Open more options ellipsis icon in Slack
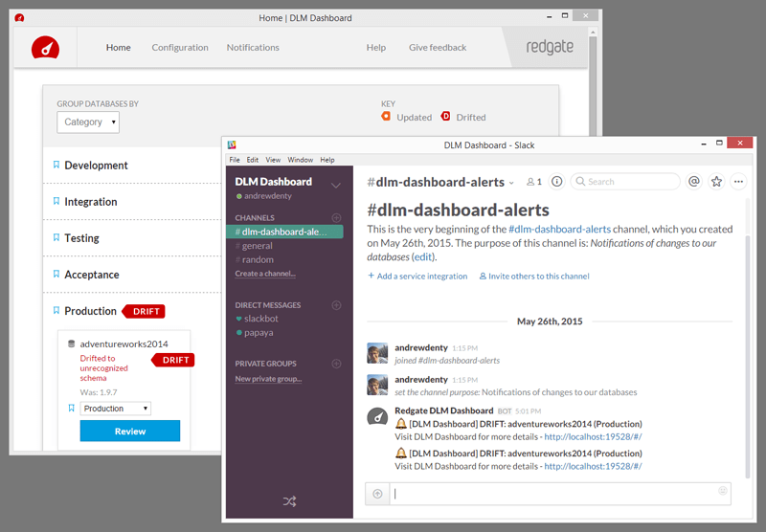This screenshot has height=532, width=766. [x=738, y=182]
